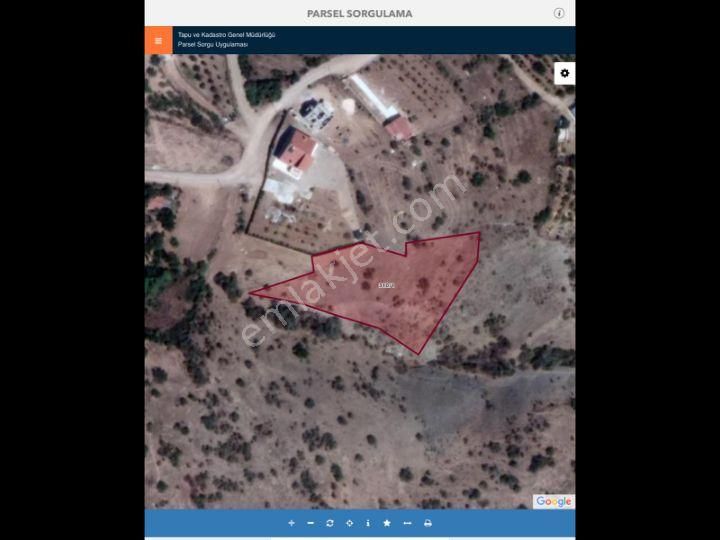Click the 'Tapu ve Kadastro Genel Müdürlüğü' text
Image resolution: width=720 pixels, height=540 pixels.
226,35
